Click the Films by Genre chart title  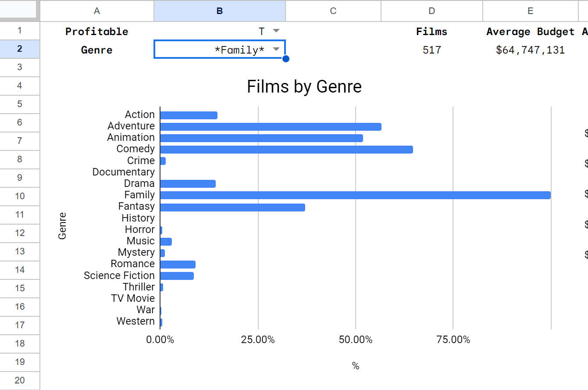click(x=304, y=87)
